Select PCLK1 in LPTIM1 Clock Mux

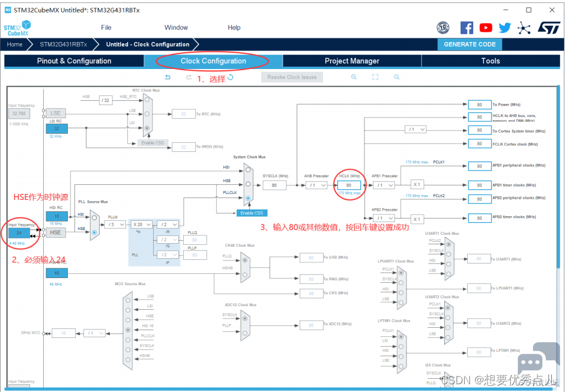click(400, 337)
